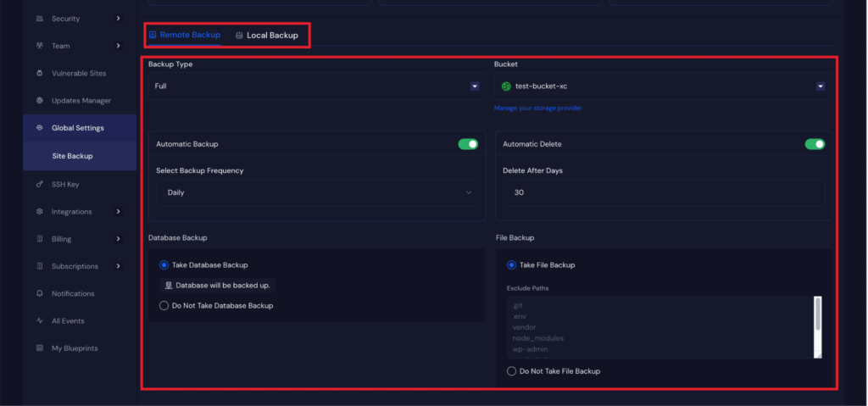The height and width of the screenshot is (406, 868).
Task: Click the Notifications bell icon
Action: tap(40, 293)
